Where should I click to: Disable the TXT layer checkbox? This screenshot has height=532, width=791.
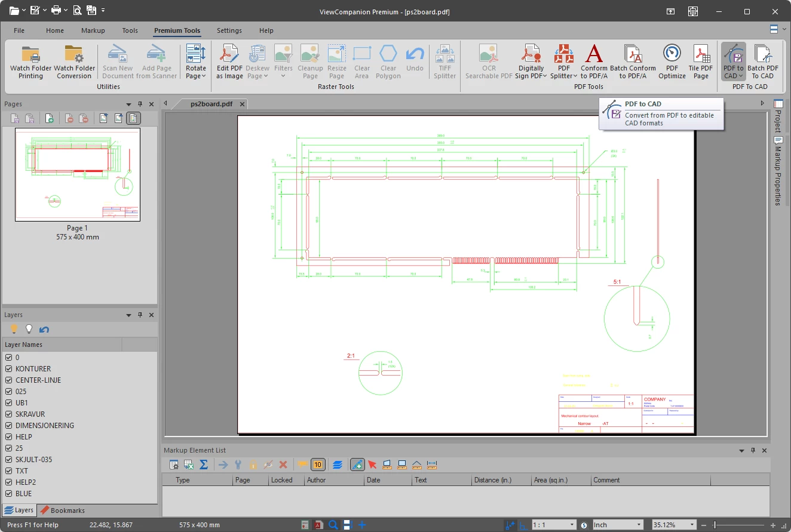pos(9,471)
